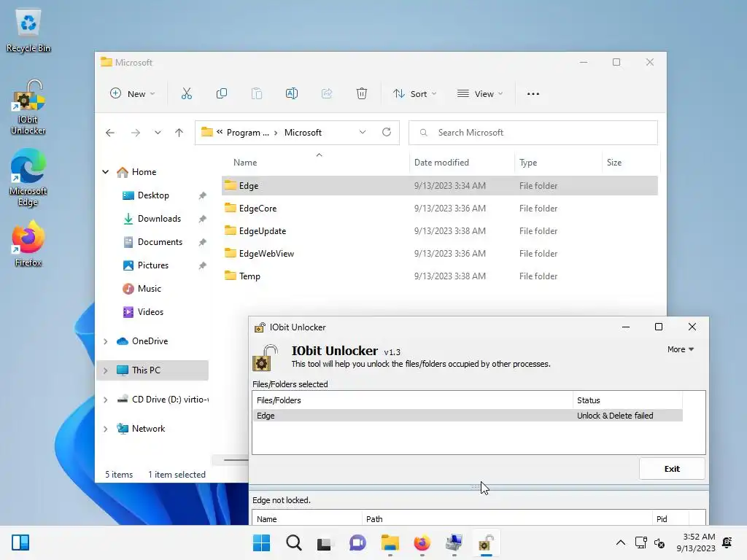Open the Chat app on the taskbar
The image size is (747, 560).
(357, 542)
